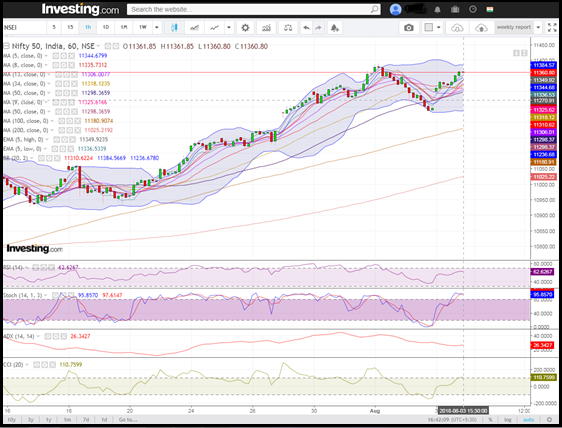The height and width of the screenshot is (428, 562).
Task: Expand the indicators dropdown arrow
Action: pyautogui.click(x=229, y=28)
